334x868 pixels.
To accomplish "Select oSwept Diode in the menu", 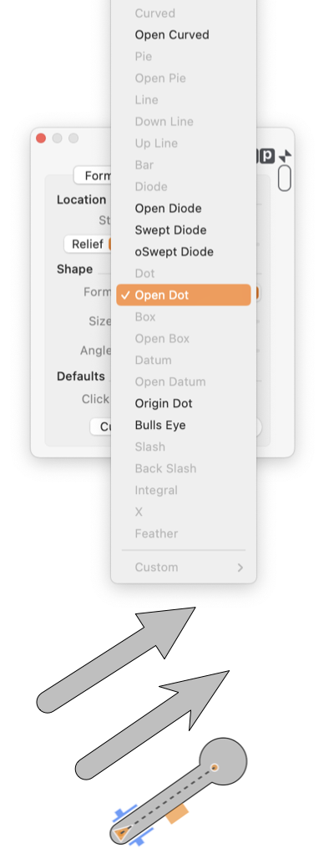I will coord(174,252).
